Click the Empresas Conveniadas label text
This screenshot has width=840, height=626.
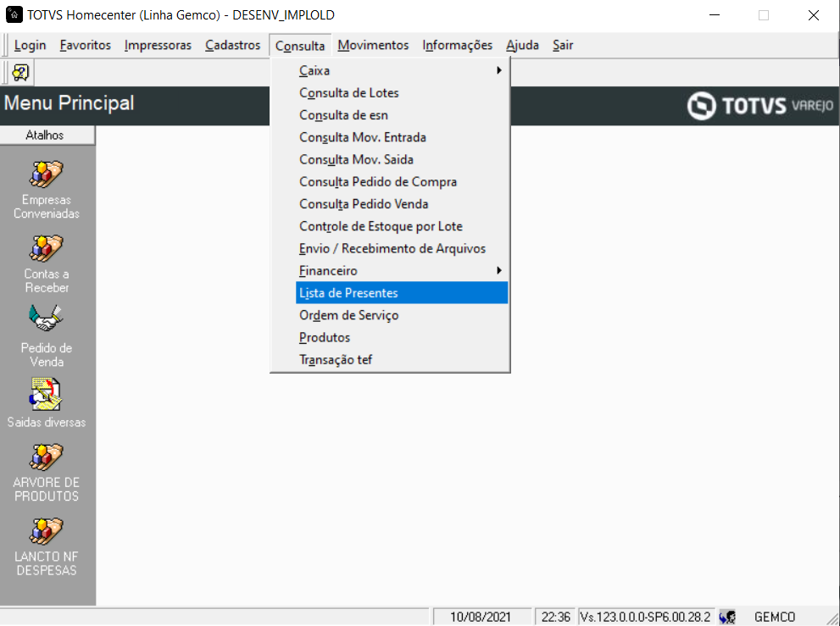point(47,206)
